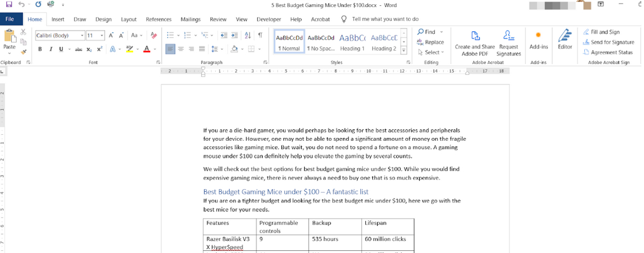Open the Numbering list dropdown arrow
Viewport: 644px width, 253px height.
click(195, 35)
